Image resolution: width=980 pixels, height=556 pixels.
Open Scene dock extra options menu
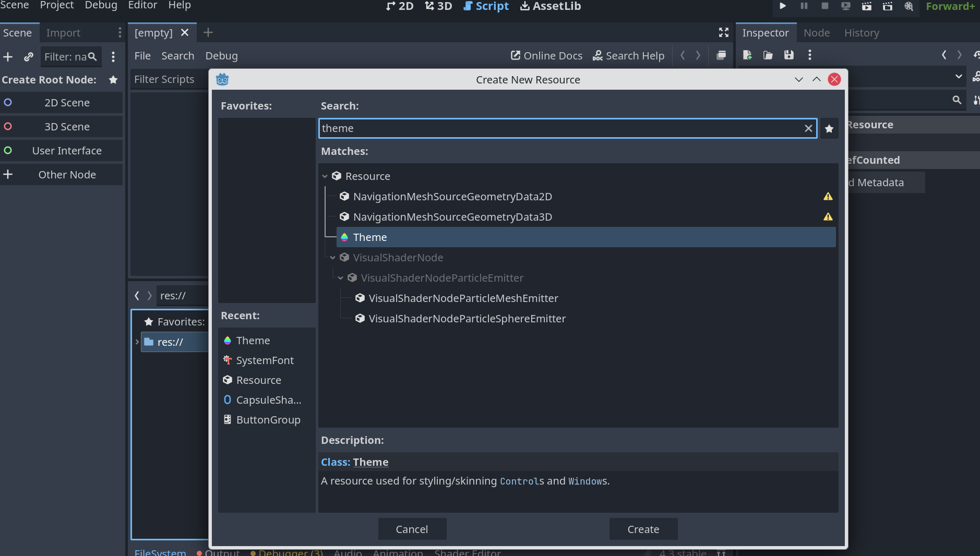pos(113,56)
